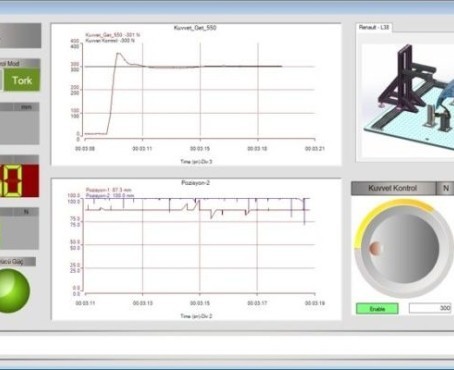The width and height of the screenshot is (454, 370).
Task: Click the N unit button beside Kuvvet Kontrol
Action: 445,188
